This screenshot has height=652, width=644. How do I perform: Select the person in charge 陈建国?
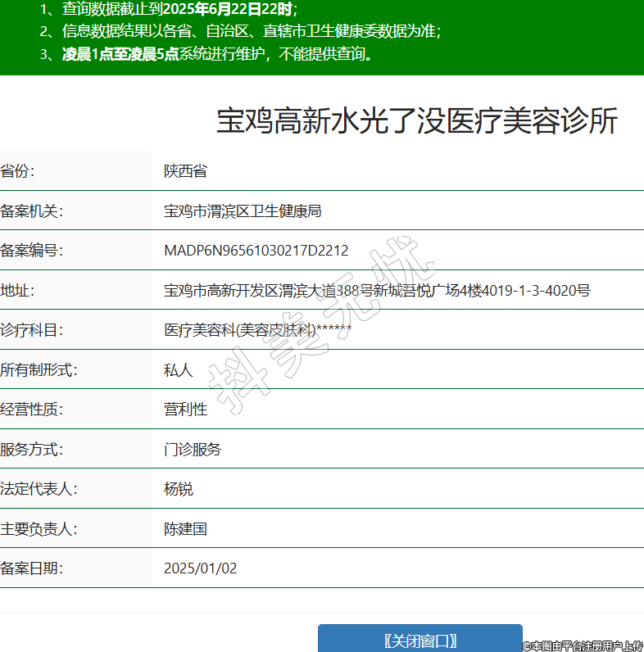(x=185, y=528)
